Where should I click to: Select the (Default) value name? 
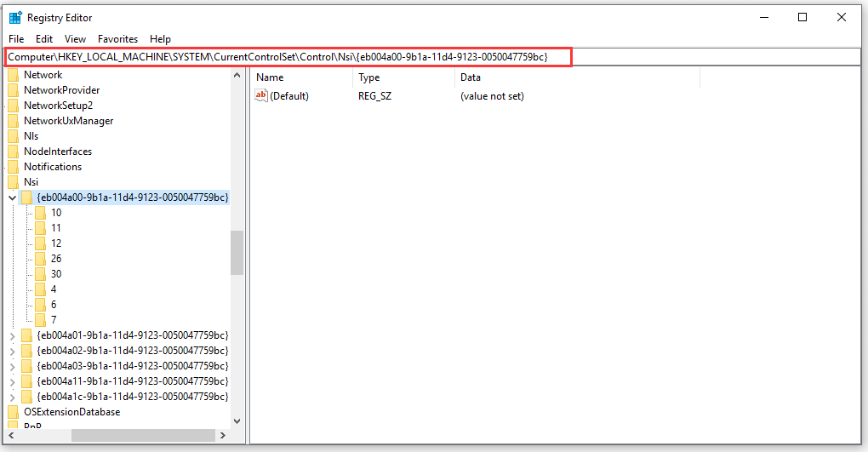(x=289, y=96)
